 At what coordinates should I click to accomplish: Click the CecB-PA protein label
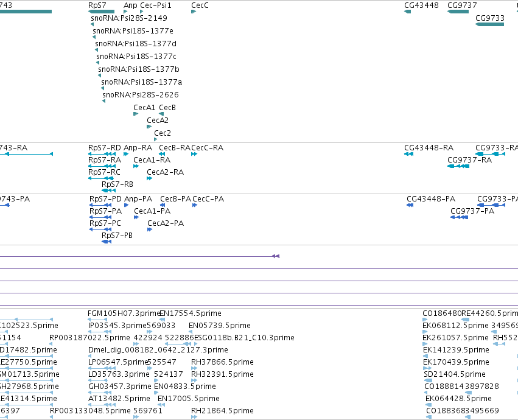tap(175, 199)
